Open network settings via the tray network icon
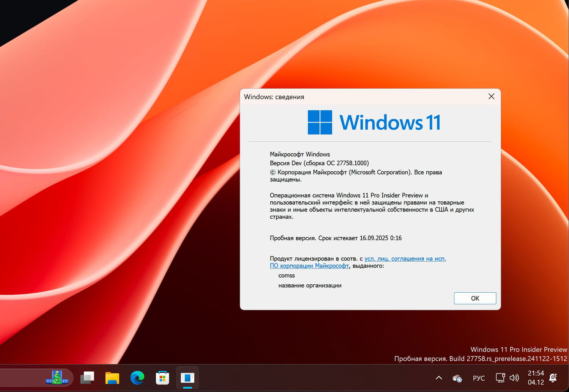This screenshot has width=569, height=392. (x=500, y=378)
